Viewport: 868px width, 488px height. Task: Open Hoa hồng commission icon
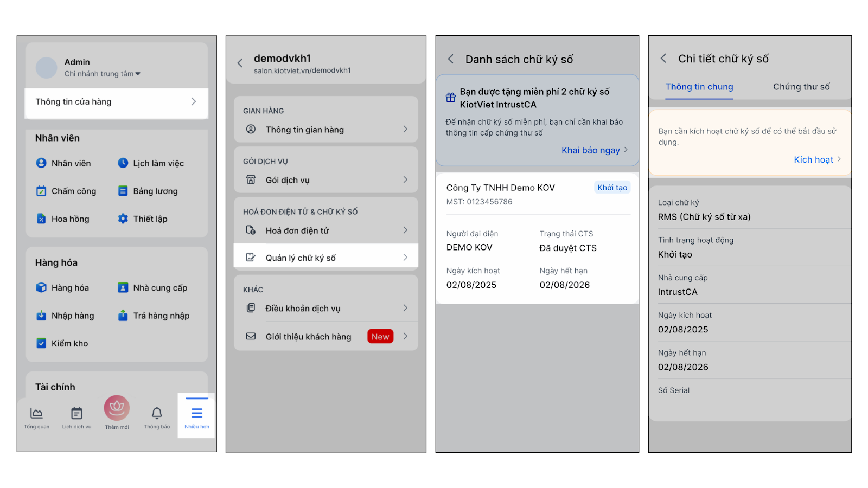click(x=41, y=219)
